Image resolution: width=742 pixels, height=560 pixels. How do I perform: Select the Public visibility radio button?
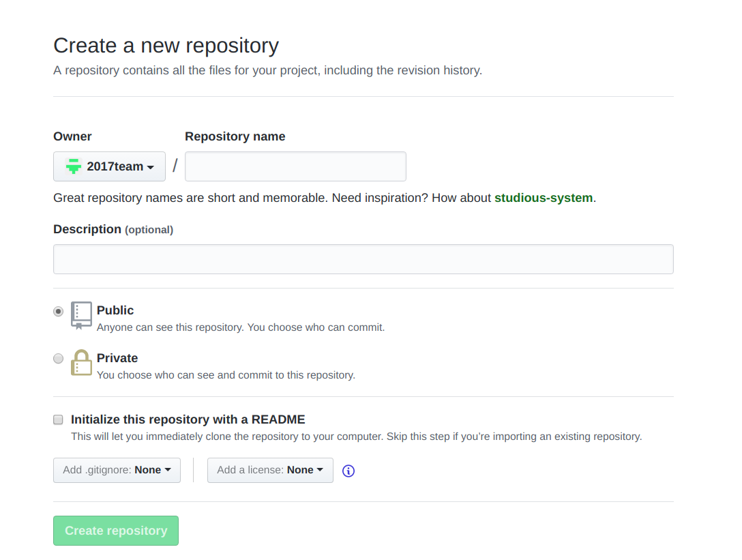point(58,311)
